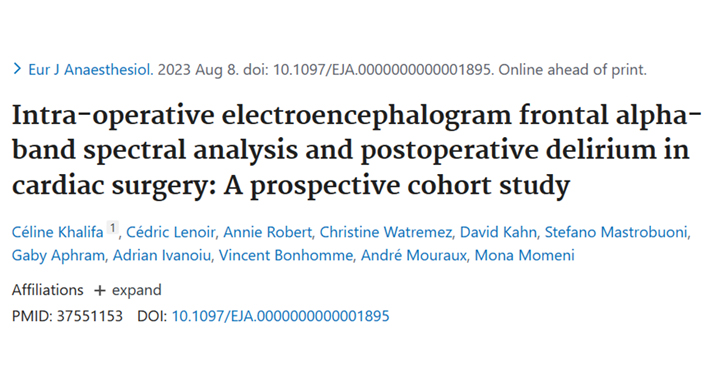Click the chevron icon before Eur J Anaesthesiol
715x385 pixels.
tap(17, 69)
